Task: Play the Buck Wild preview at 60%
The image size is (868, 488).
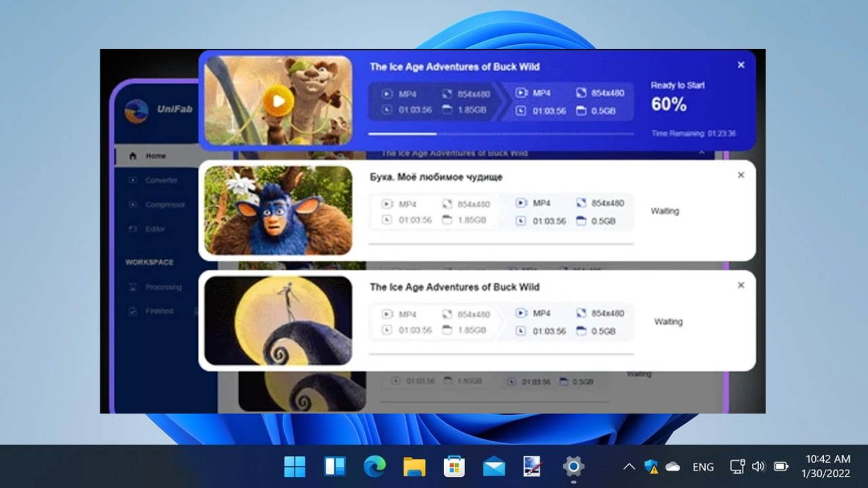Action: coord(278,102)
